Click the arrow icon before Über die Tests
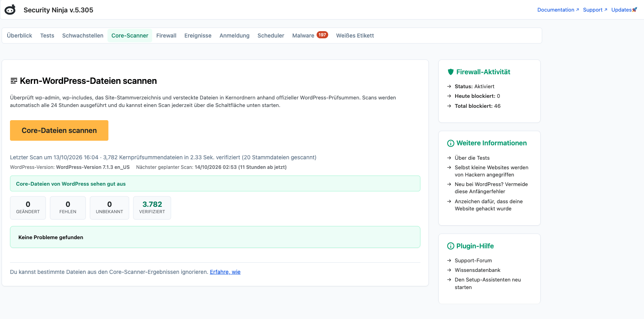 pos(449,158)
